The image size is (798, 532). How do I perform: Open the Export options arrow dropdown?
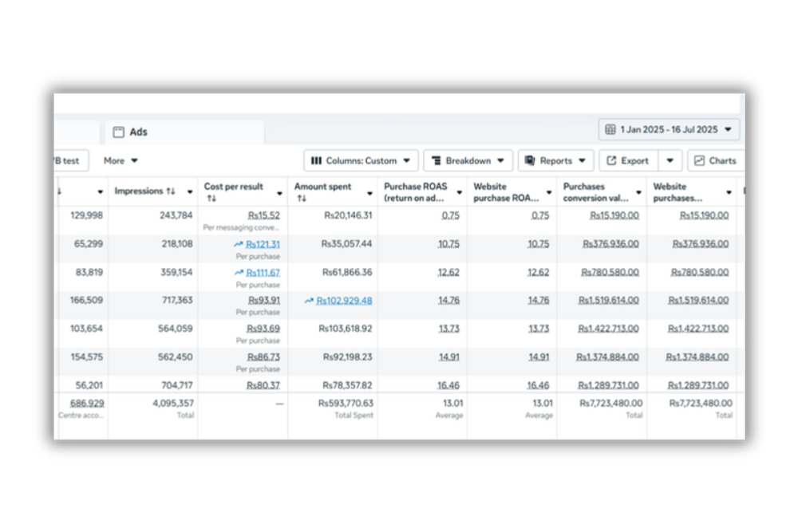point(670,160)
